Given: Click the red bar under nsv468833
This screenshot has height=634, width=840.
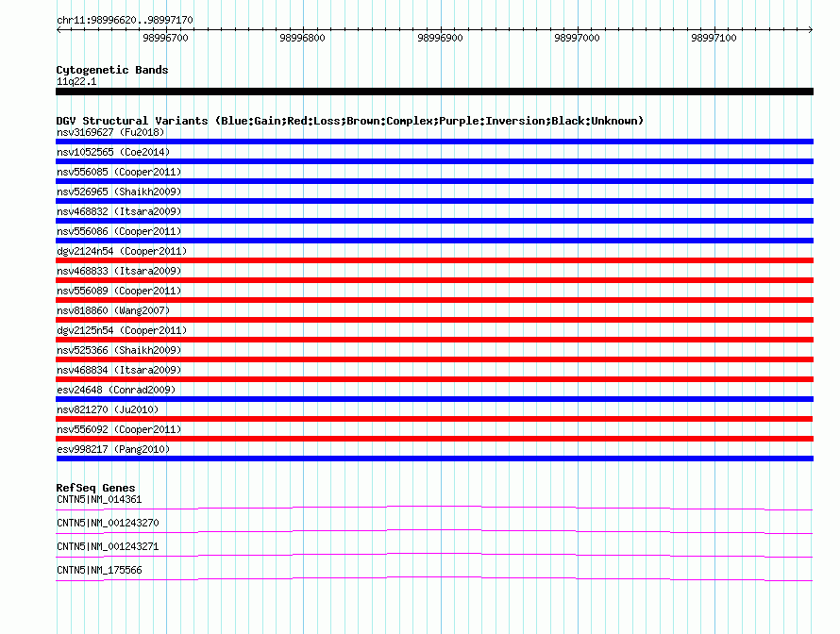Looking at the screenshot, I should click(434, 280).
